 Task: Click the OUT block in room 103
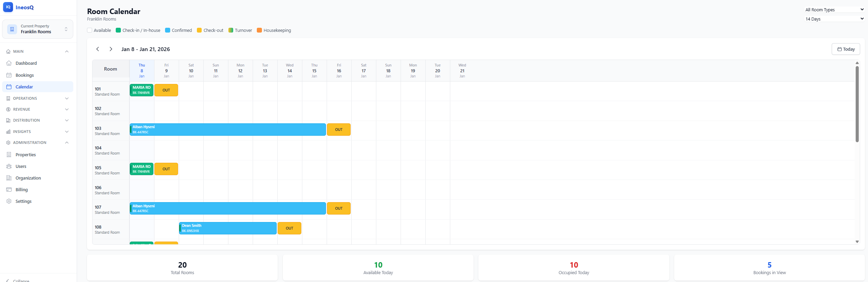339,130
